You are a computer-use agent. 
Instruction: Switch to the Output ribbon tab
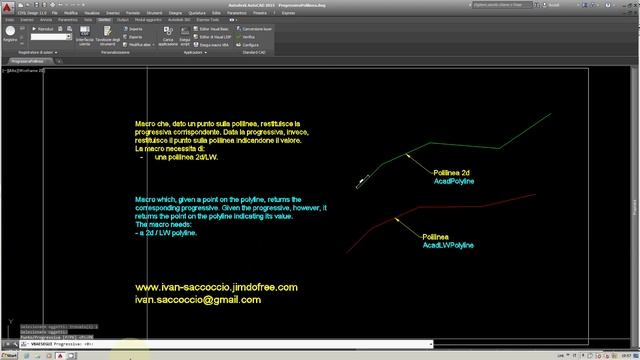(x=122, y=20)
